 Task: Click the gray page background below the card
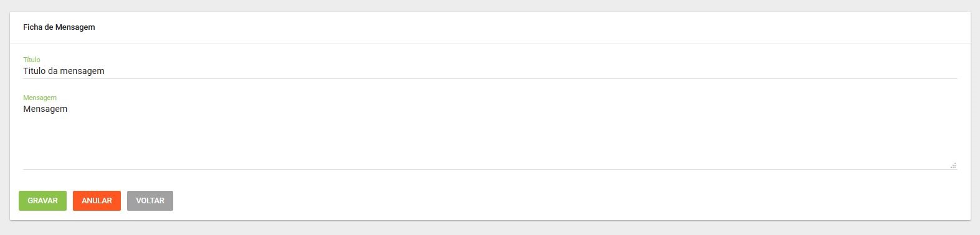click(x=490, y=228)
